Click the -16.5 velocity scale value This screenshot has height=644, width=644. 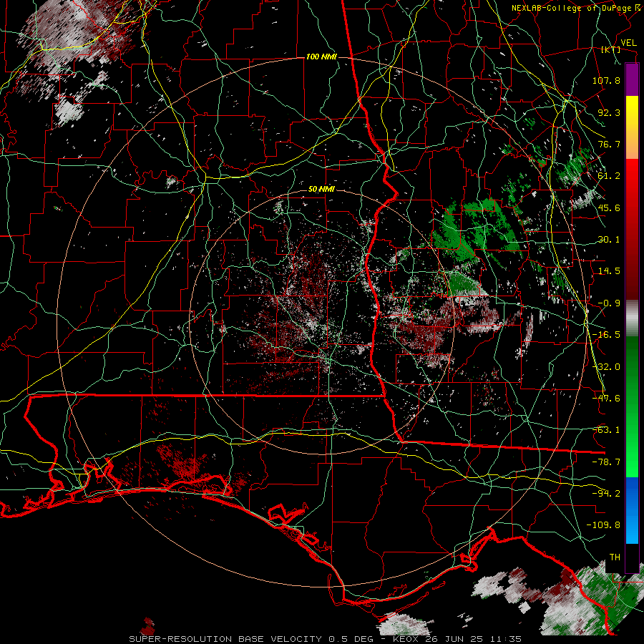pos(606,335)
